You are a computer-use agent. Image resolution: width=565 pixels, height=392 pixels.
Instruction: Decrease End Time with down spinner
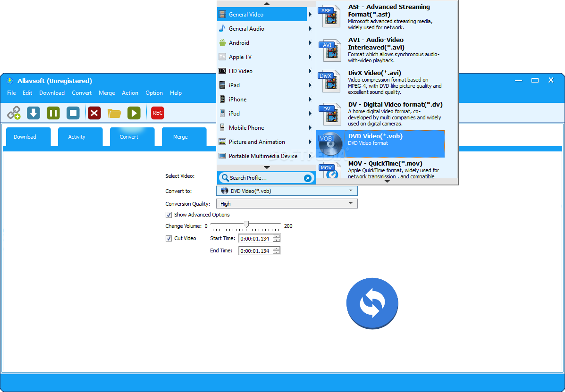[x=277, y=253]
